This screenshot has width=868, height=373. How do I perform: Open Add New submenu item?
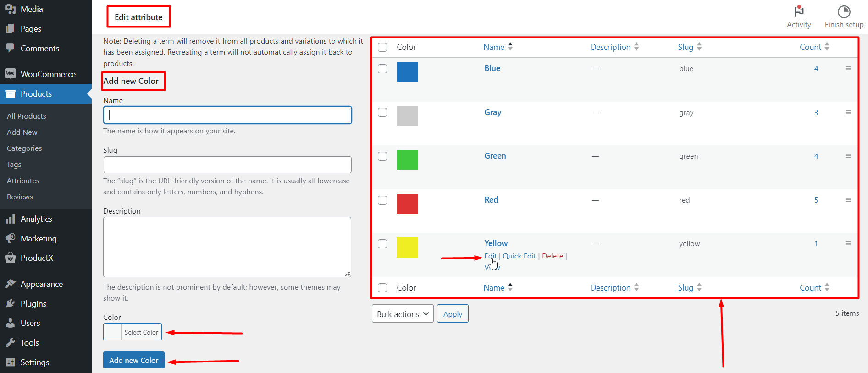click(x=22, y=132)
